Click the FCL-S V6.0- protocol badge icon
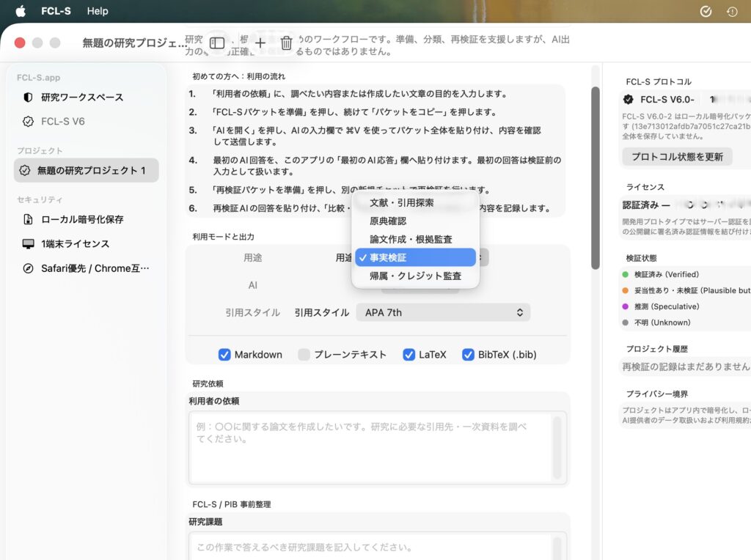This screenshot has width=751, height=560. 628,99
